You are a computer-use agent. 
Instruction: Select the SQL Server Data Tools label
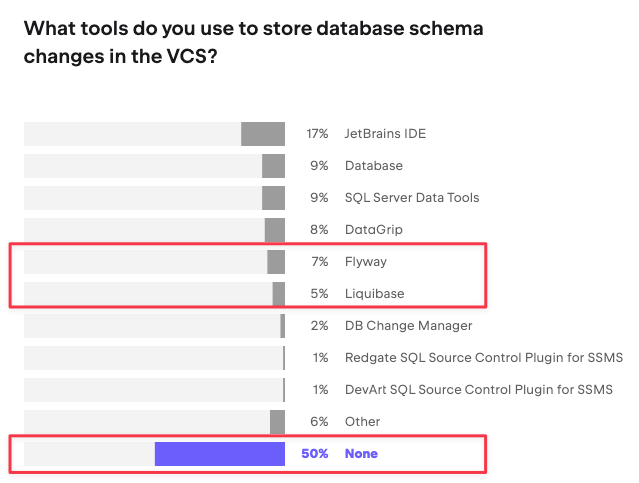[412, 198]
